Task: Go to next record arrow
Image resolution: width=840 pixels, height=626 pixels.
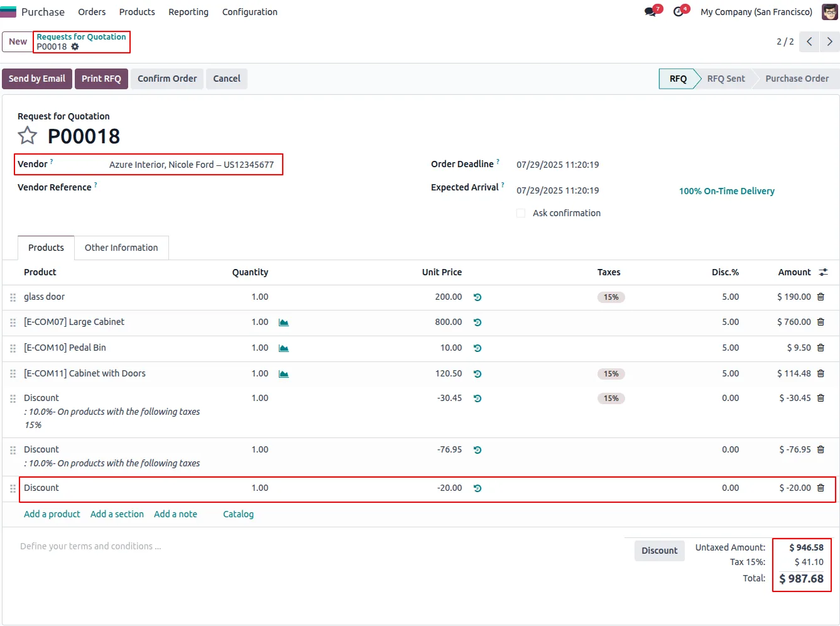Action: 830,41
